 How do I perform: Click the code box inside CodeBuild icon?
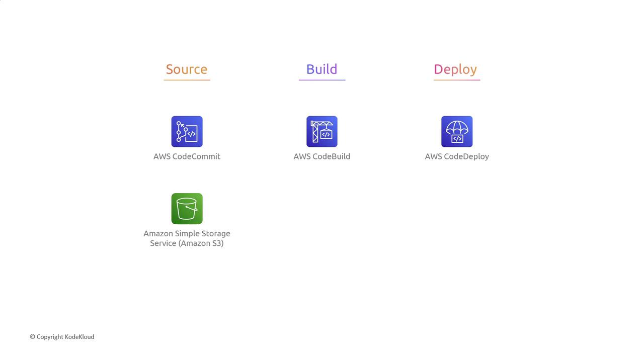pyautogui.click(x=326, y=135)
